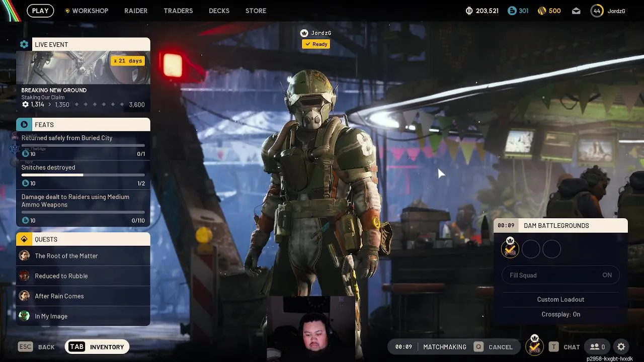Toggle Fill Squad ON setting

click(560, 275)
